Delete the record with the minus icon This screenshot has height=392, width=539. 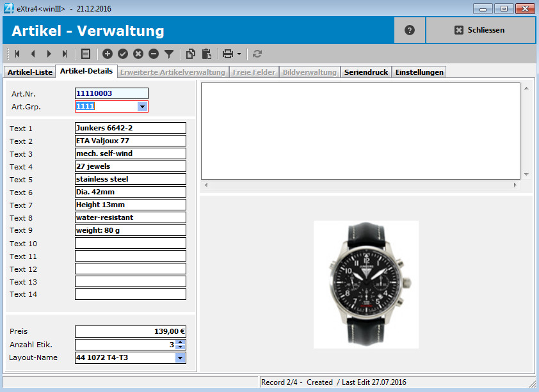(x=154, y=54)
